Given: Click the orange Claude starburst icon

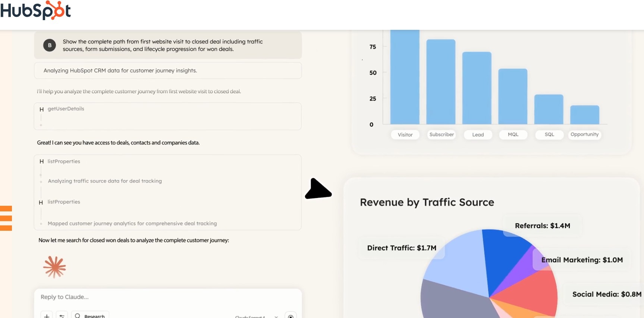Looking at the screenshot, I should pos(54,267).
